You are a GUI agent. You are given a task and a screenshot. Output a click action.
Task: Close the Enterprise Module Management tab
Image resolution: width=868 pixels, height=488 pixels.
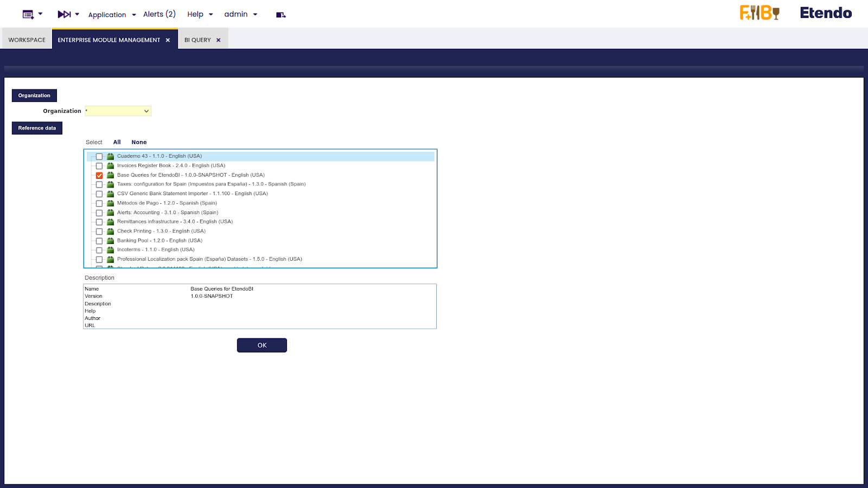(x=168, y=40)
